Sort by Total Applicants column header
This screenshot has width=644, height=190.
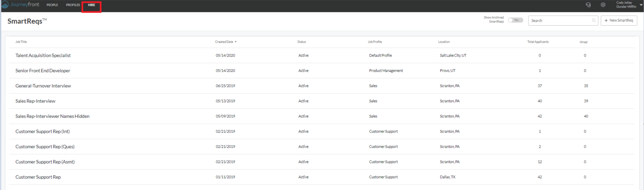coord(538,42)
